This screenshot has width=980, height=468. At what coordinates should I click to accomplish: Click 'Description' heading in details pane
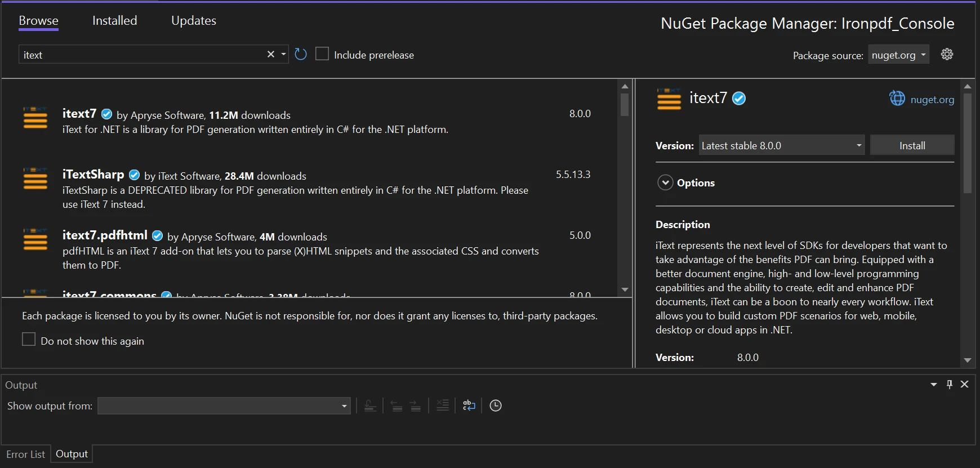coord(683,224)
